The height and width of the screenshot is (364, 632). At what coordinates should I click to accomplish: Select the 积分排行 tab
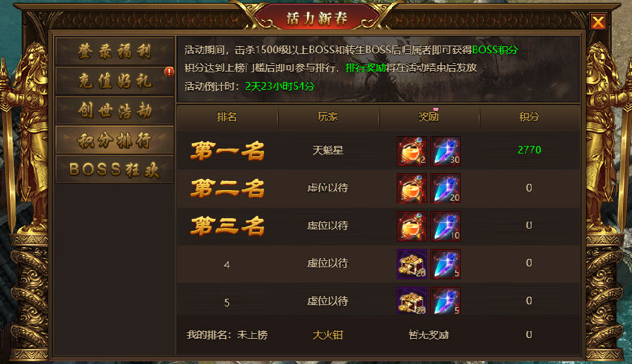pyautogui.click(x=114, y=140)
